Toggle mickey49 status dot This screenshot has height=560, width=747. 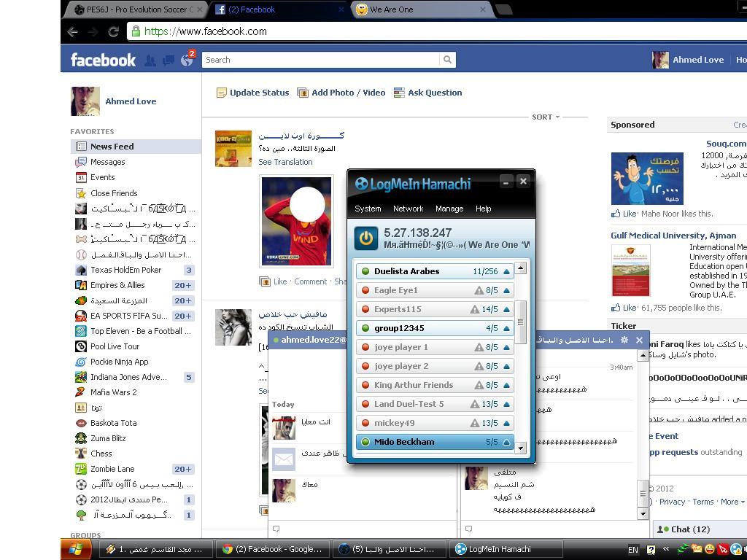pyautogui.click(x=365, y=423)
